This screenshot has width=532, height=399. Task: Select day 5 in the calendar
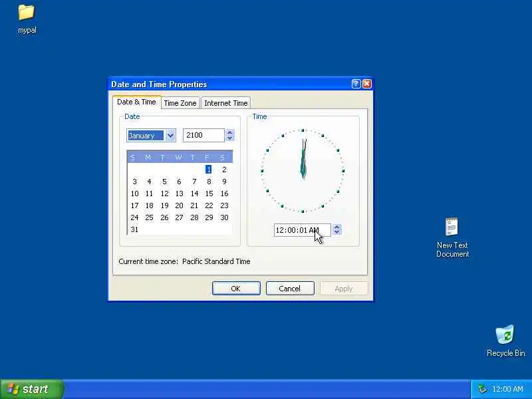pyautogui.click(x=164, y=182)
